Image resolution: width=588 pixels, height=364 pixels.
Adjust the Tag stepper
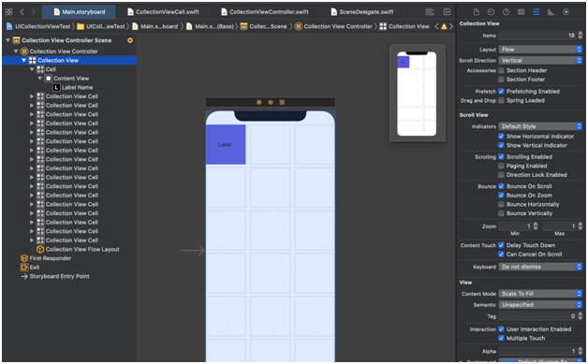pos(581,316)
